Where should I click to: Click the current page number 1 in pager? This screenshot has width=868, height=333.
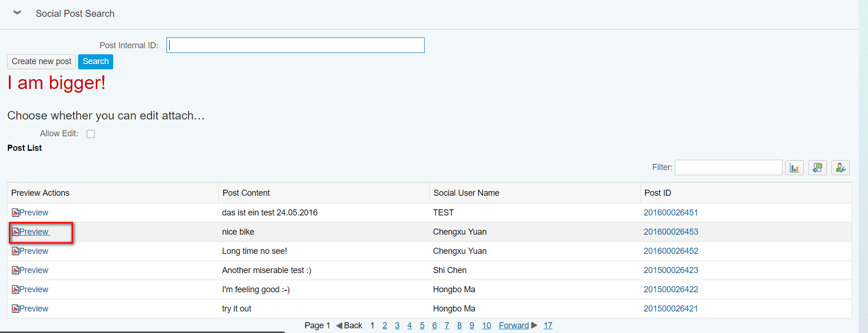point(372,326)
